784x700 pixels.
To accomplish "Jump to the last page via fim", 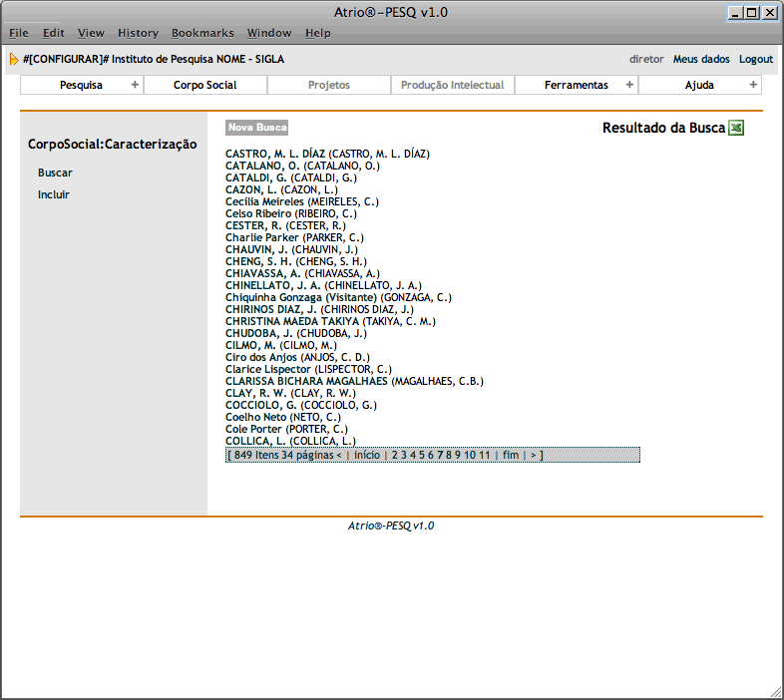I will [x=511, y=455].
